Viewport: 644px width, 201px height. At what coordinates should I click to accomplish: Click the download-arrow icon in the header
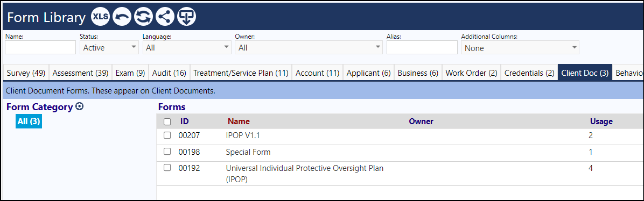click(x=186, y=17)
